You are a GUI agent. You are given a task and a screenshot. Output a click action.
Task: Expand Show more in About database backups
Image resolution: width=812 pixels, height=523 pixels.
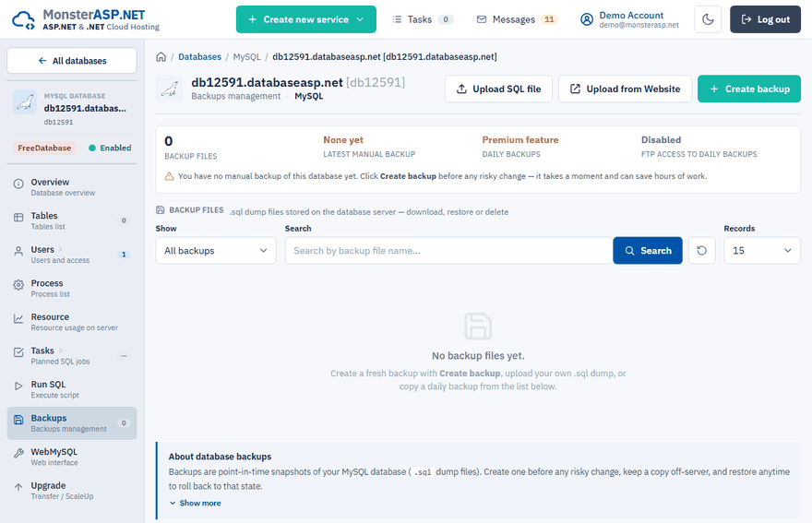click(196, 503)
